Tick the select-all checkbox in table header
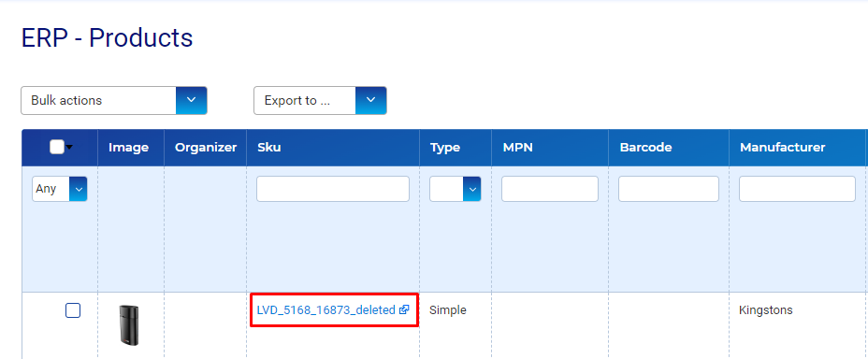Screen dimensions: 868x359 tap(57, 147)
